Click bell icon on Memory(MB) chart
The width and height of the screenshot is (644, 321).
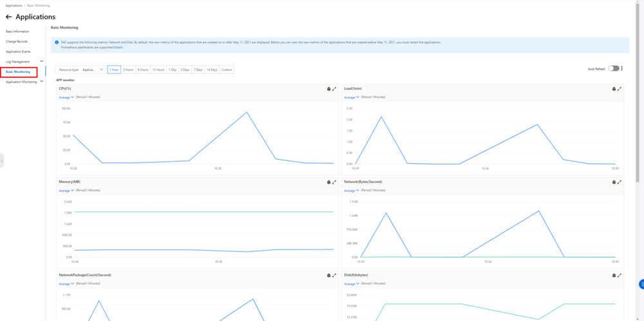point(328,182)
